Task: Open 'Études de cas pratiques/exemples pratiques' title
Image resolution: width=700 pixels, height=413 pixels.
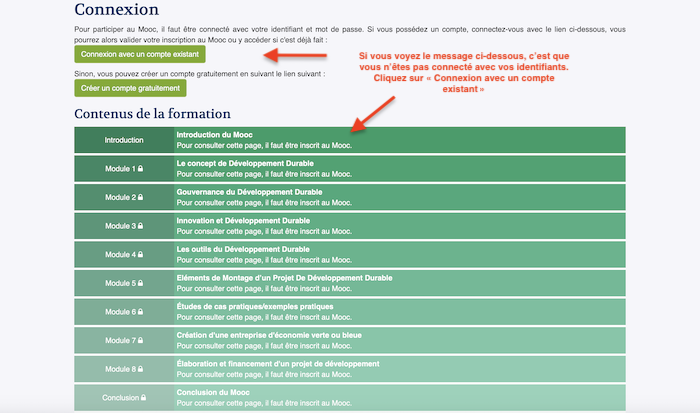Action: [x=254, y=306]
